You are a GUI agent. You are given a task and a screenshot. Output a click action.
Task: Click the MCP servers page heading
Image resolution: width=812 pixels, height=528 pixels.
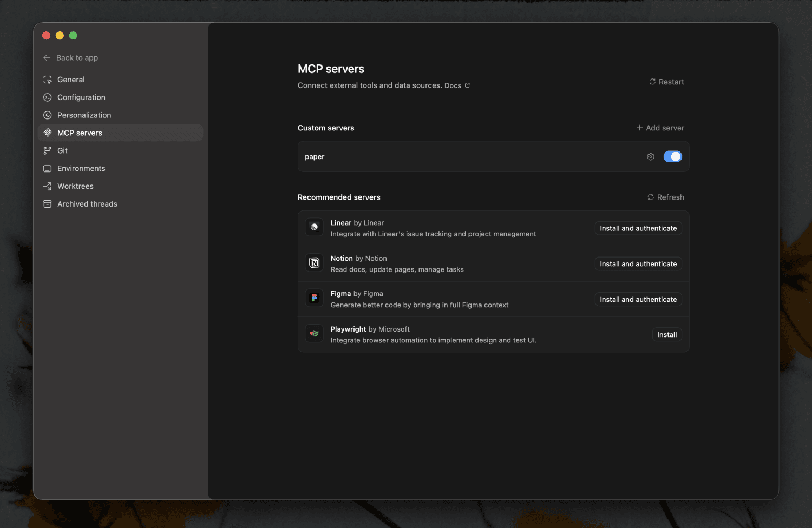click(x=331, y=69)
